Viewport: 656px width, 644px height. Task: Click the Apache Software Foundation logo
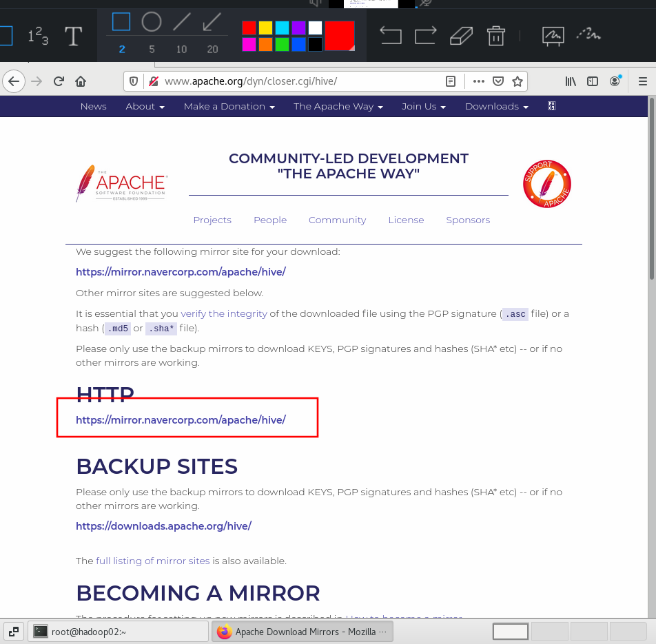click(121, 183)
